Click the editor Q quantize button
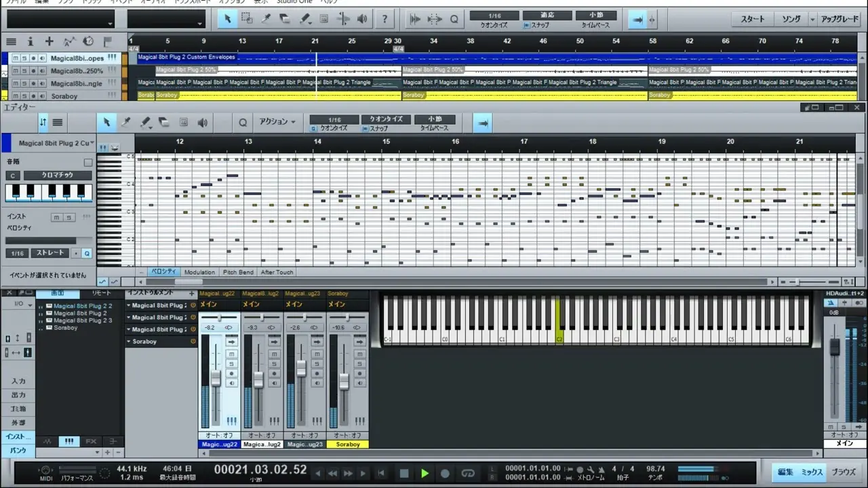Image resolution: width=868 pixels, height=488 pixels. (x=243, y=123)
